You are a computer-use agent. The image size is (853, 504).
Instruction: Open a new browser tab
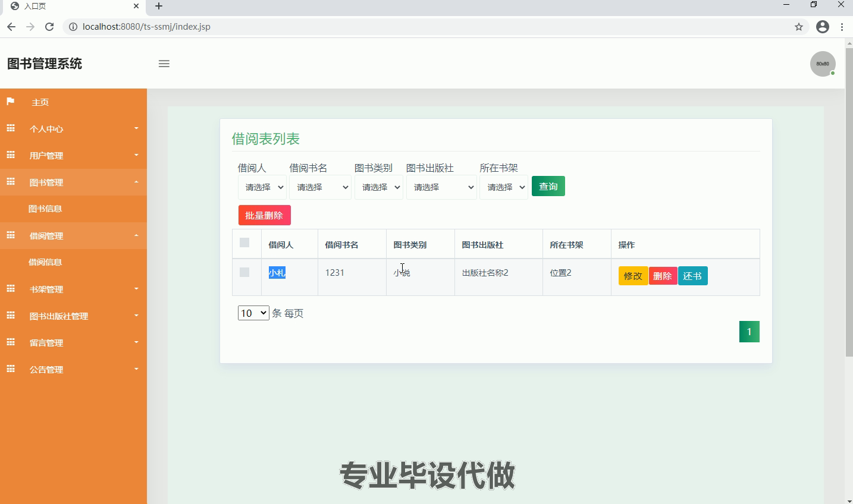158,6
